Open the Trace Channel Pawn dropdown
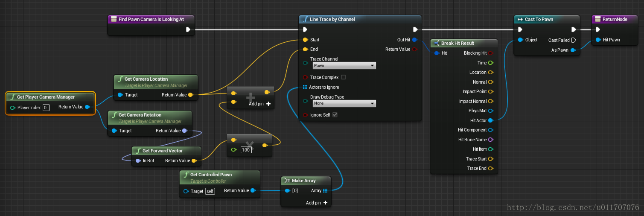The image size is (644, 216). coord(344,66)
